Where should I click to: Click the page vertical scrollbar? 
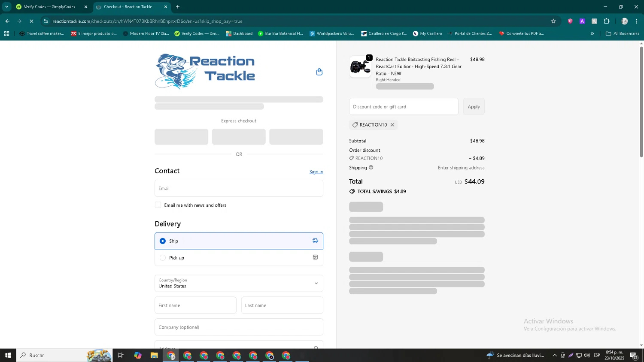click(641, 102)
